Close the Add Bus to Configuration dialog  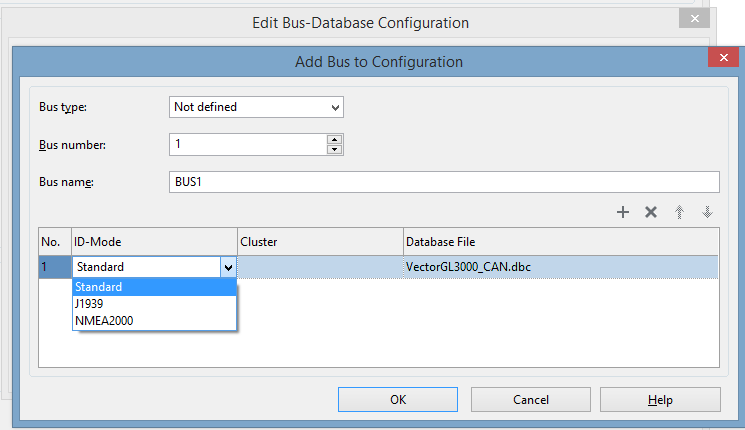click(722, 60)
